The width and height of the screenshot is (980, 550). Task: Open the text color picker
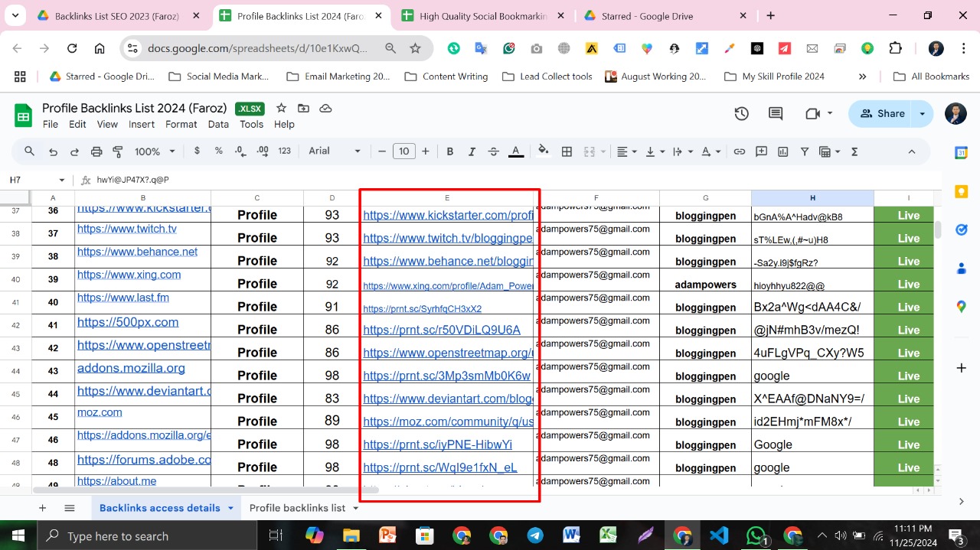click(516, 151)
